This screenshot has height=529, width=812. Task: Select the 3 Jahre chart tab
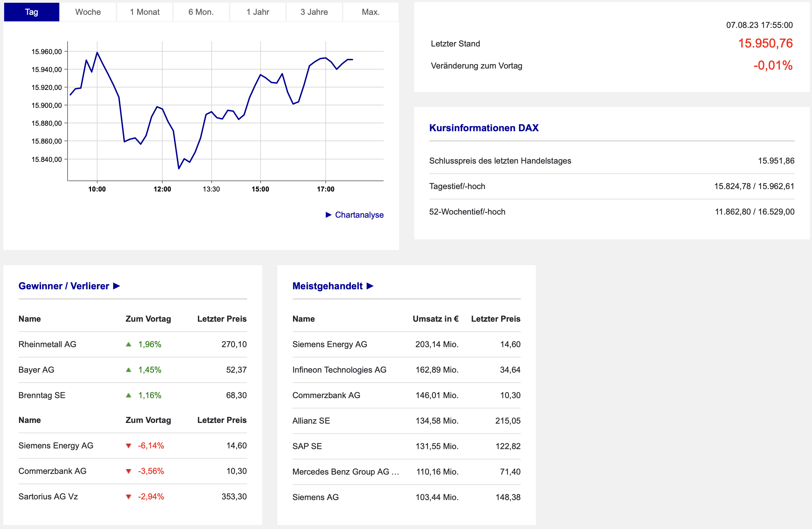point(314,12)
